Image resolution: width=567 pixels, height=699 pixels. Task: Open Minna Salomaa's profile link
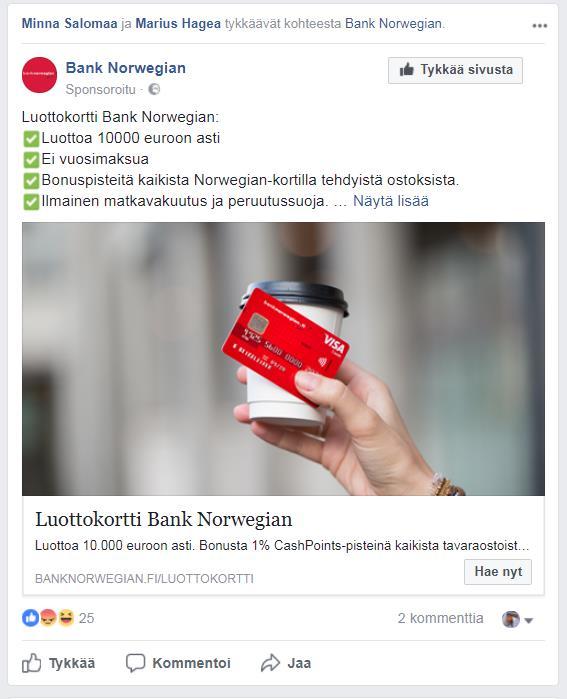coord(70,23)
